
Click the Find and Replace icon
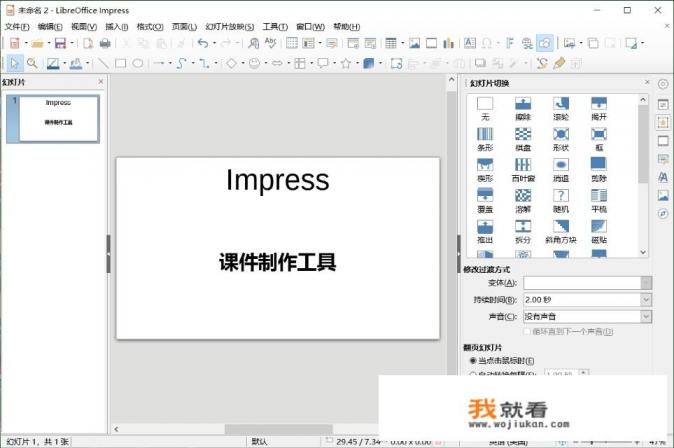(x=254, y=43)
